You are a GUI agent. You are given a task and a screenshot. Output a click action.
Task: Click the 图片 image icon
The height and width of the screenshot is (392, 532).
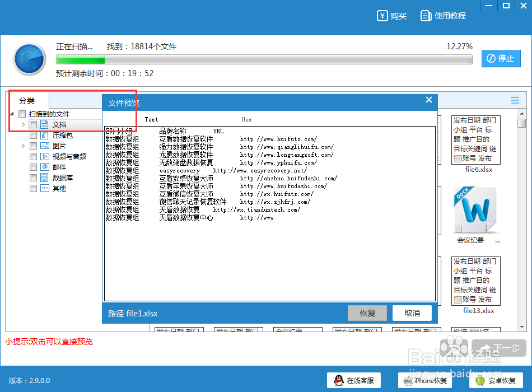(x=44, y=146)
